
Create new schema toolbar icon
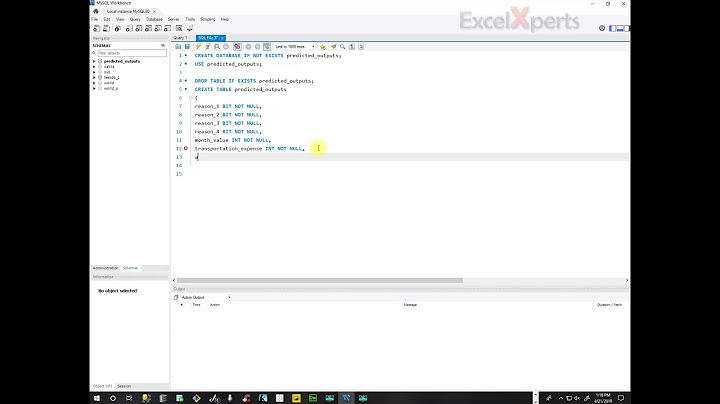coord(129,28)
